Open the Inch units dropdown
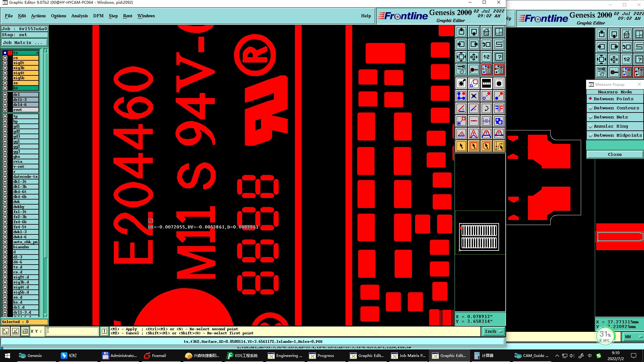The height and width of the screenshot is (362, 644). 493,331
